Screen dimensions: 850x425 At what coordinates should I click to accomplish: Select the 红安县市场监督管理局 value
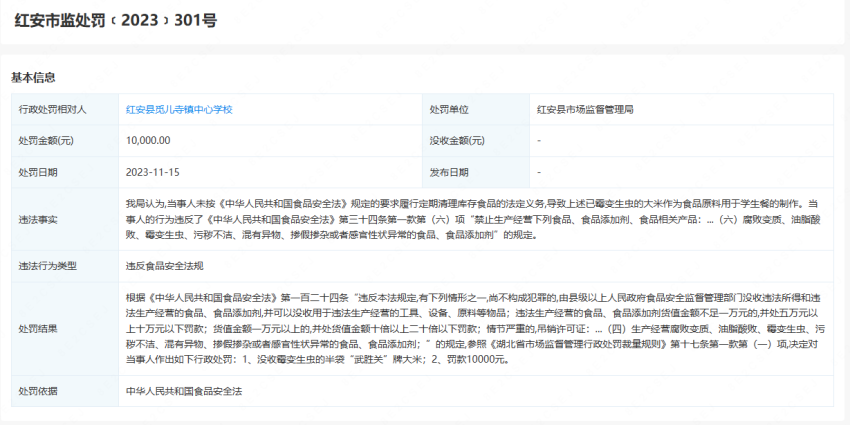(585, 109)
